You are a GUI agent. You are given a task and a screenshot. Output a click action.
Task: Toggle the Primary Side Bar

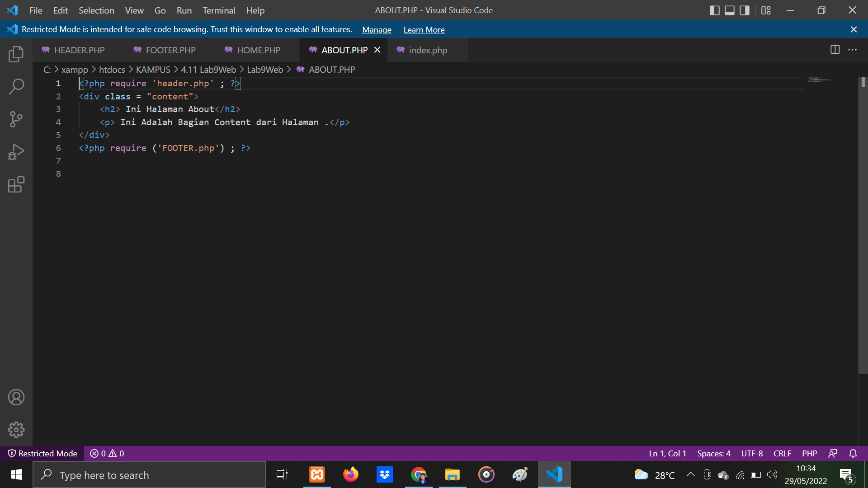[x=715, y=10]
